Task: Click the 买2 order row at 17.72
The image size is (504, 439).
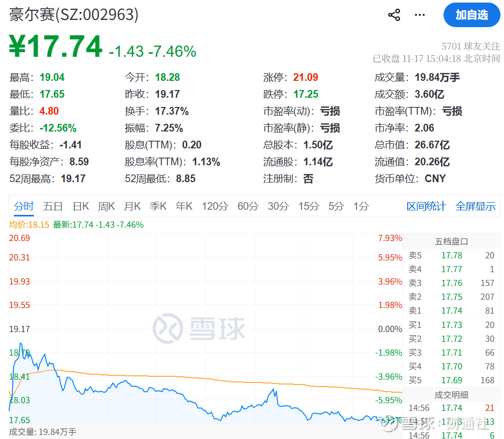Action: [x=451, y=339]
